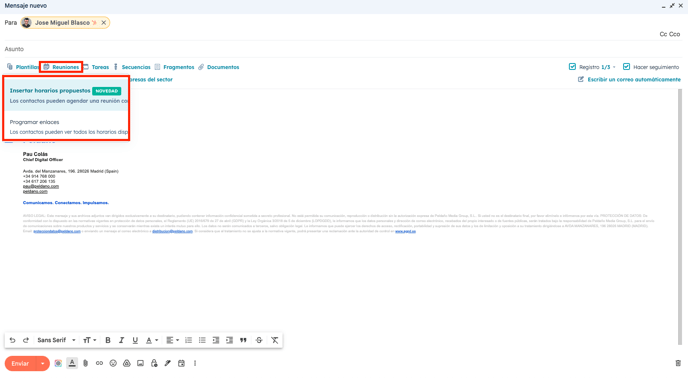Click the message body scrollbar
The height and width of the screenshot is (378, 688).
[x=680, y=217]
